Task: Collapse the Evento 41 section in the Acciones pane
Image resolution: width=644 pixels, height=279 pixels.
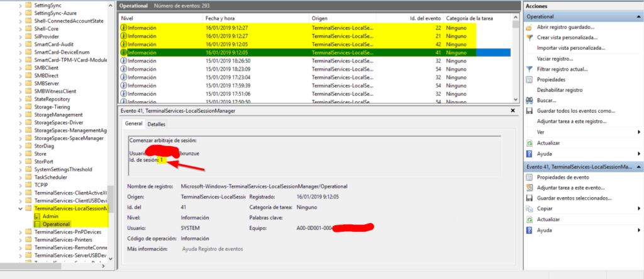Action: [639, 167]
